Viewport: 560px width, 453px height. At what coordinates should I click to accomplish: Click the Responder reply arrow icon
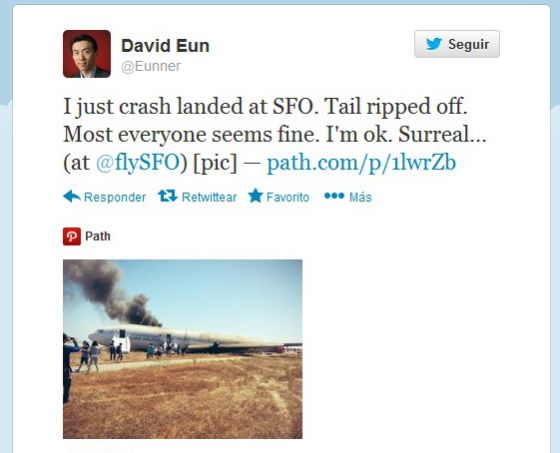click(72, 196)
